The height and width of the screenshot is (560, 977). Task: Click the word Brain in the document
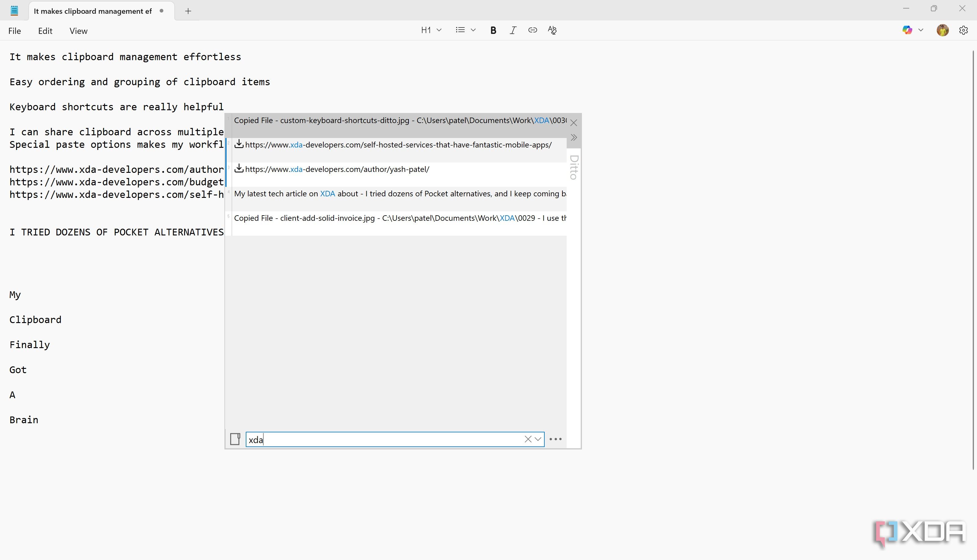pos(24,420)
